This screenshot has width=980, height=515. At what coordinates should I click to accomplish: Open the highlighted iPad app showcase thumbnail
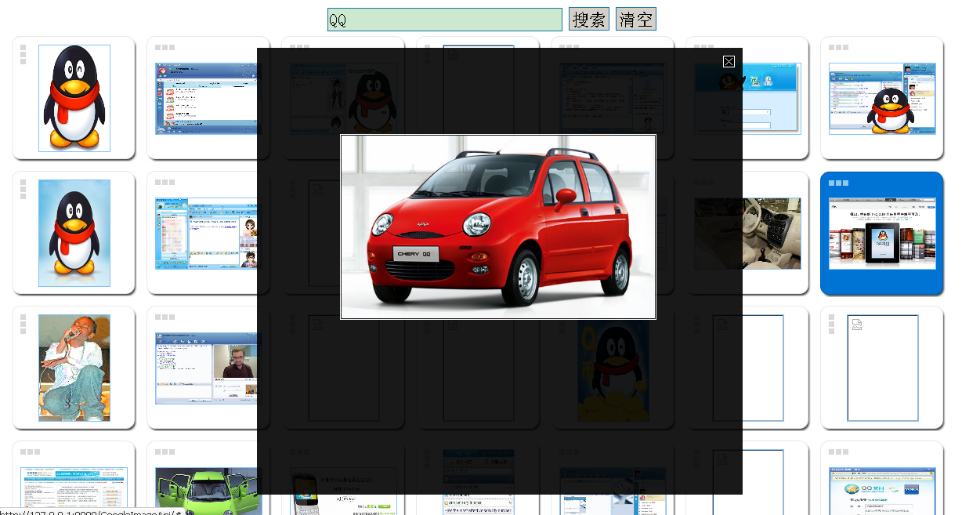click(882, 234)
